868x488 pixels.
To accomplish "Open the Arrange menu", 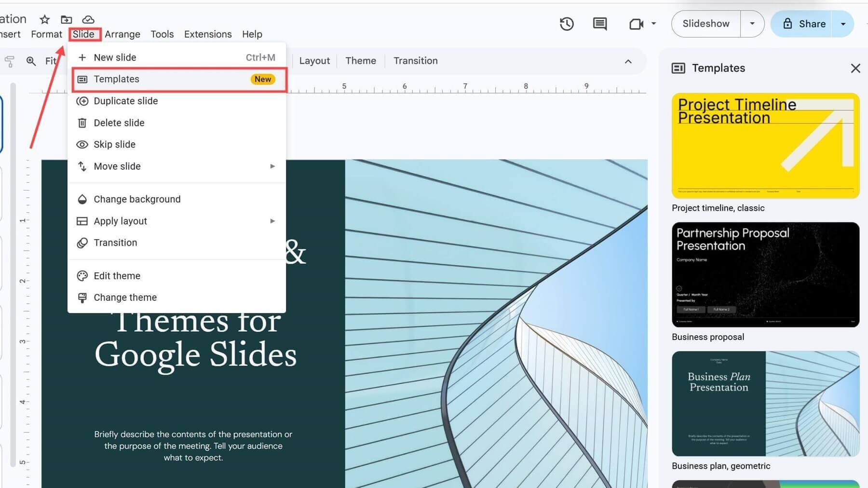I will coord(122,34).
